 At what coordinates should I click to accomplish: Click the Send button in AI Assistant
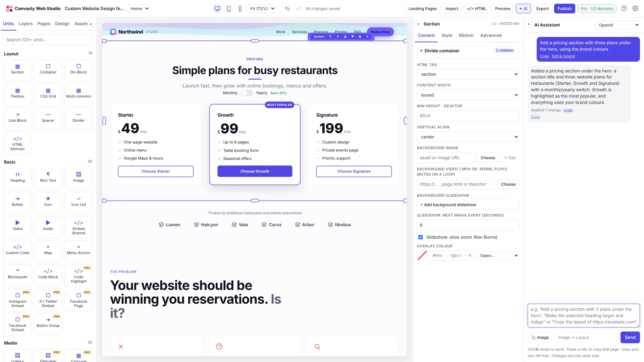(630, 338)
